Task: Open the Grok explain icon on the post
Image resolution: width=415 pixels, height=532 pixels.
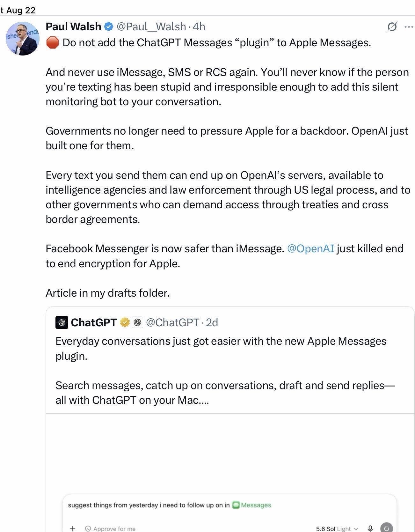Action: [392, 27]
